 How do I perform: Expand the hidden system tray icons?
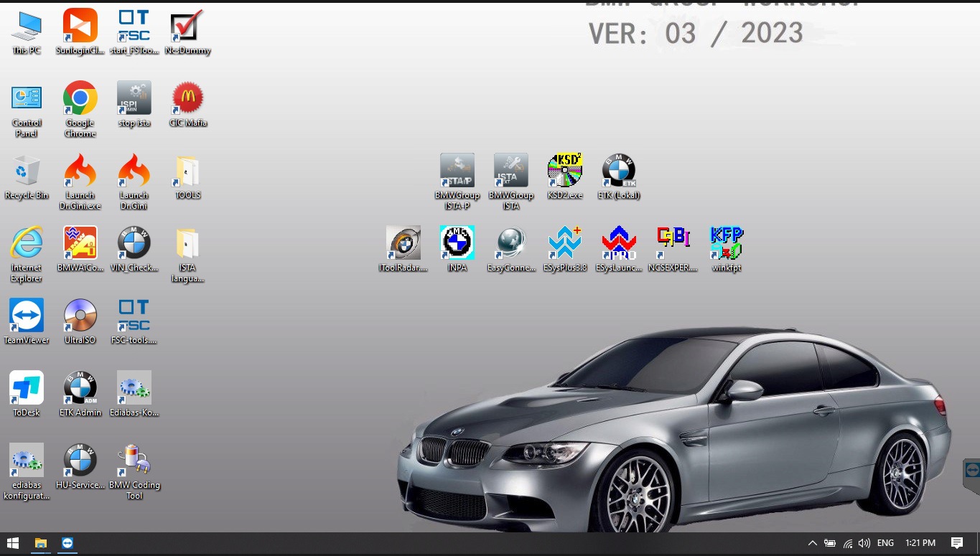pos(812,543)
